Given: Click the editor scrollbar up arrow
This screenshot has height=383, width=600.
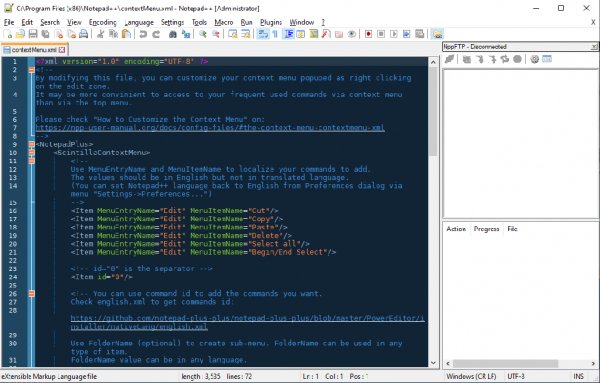Looking at the screenshot, I should pyautogui.click(x=433, y=62).
